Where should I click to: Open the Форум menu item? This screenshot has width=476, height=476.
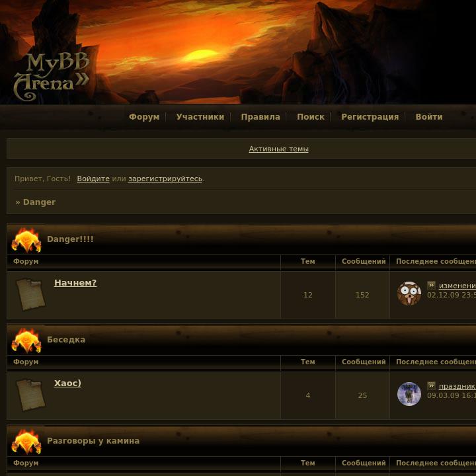pos(144,117)
